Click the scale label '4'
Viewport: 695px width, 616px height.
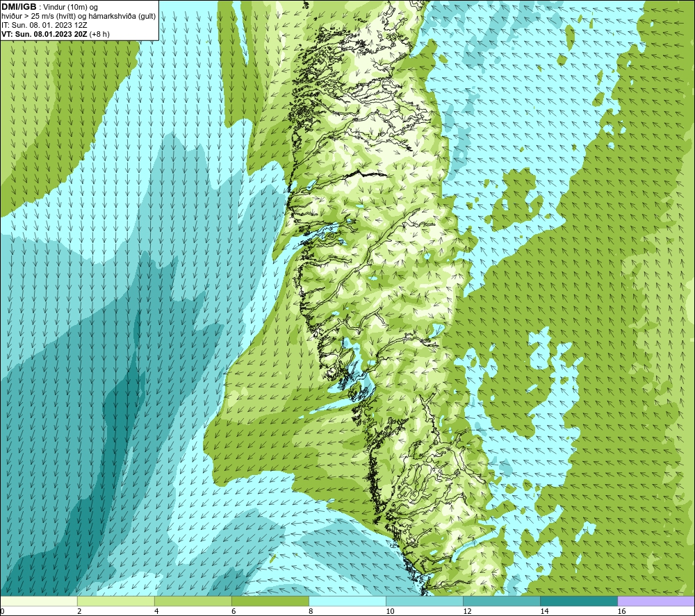156,612
